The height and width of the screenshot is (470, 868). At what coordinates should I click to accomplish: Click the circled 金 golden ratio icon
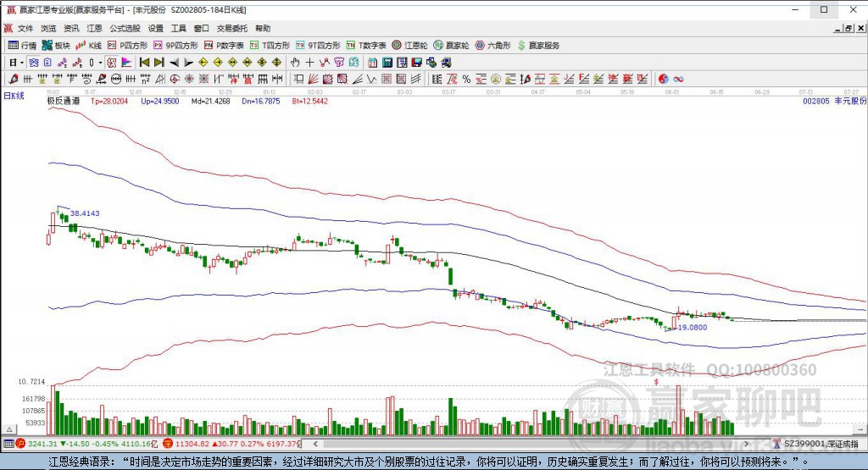pos(495,79)
